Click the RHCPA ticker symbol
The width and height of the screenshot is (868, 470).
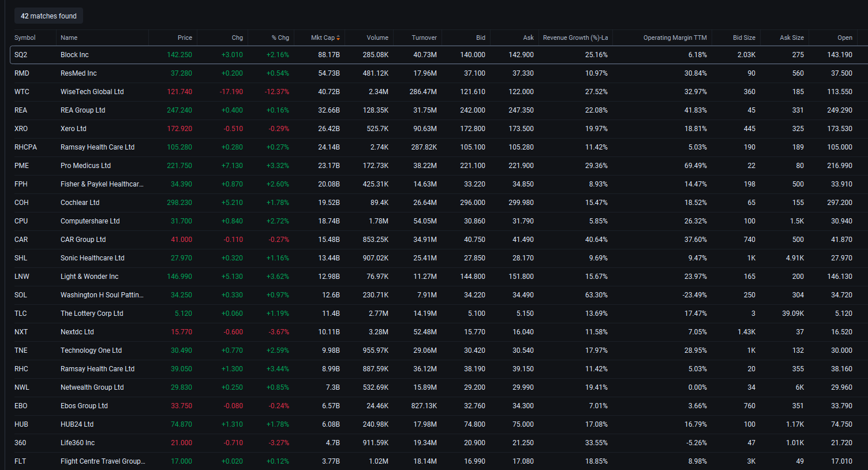(x=25, y=147)
